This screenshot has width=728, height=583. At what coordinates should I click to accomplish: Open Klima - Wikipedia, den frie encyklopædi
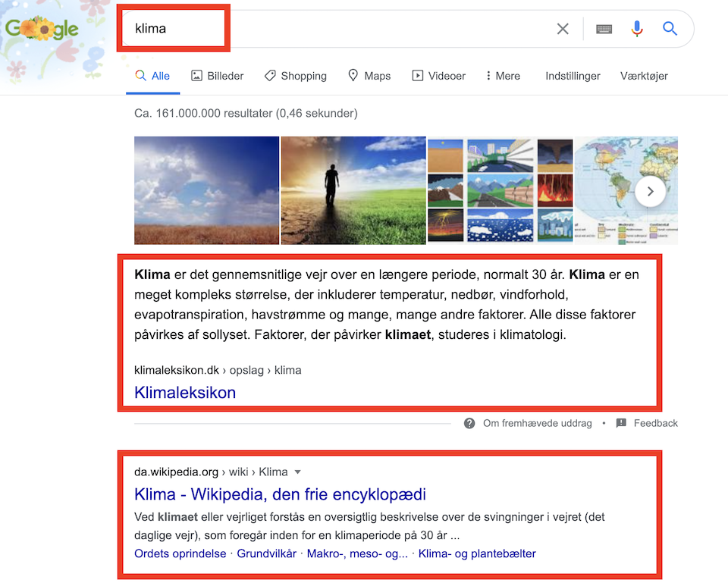coord(280,495)
